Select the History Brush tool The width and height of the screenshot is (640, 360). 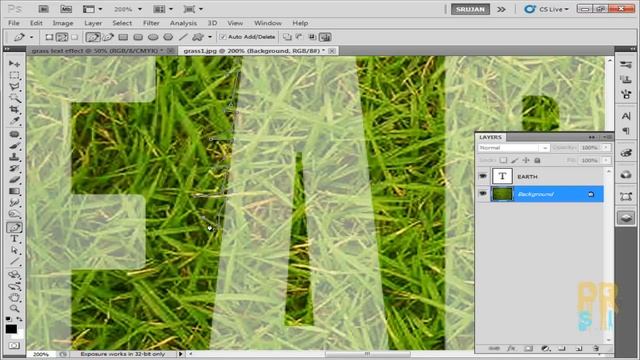click(14, 168)
